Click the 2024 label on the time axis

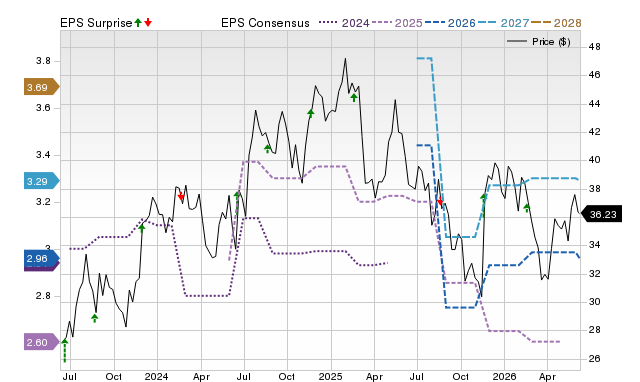tap(157, 376)
